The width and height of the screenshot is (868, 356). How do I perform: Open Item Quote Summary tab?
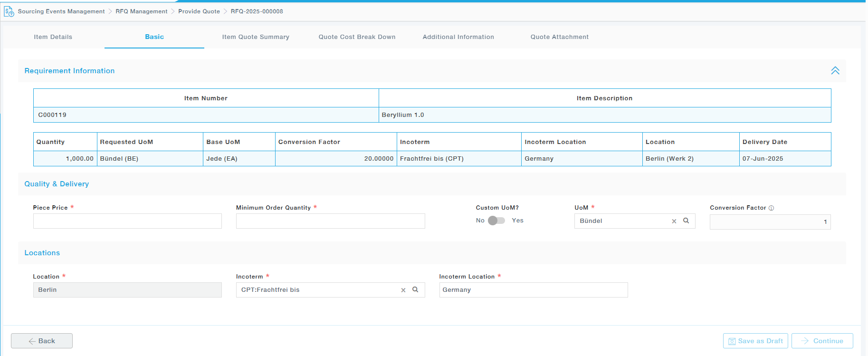256,37
